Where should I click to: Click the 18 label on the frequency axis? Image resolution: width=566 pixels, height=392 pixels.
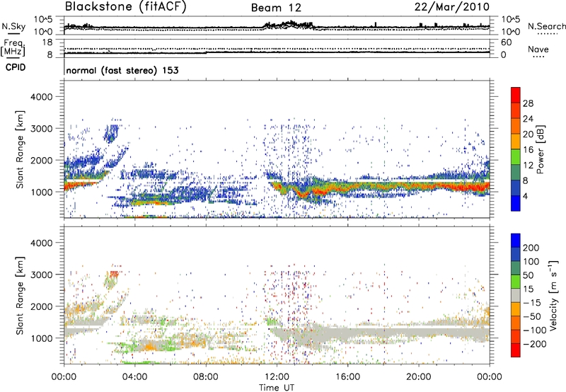click(x=47, y=42)
